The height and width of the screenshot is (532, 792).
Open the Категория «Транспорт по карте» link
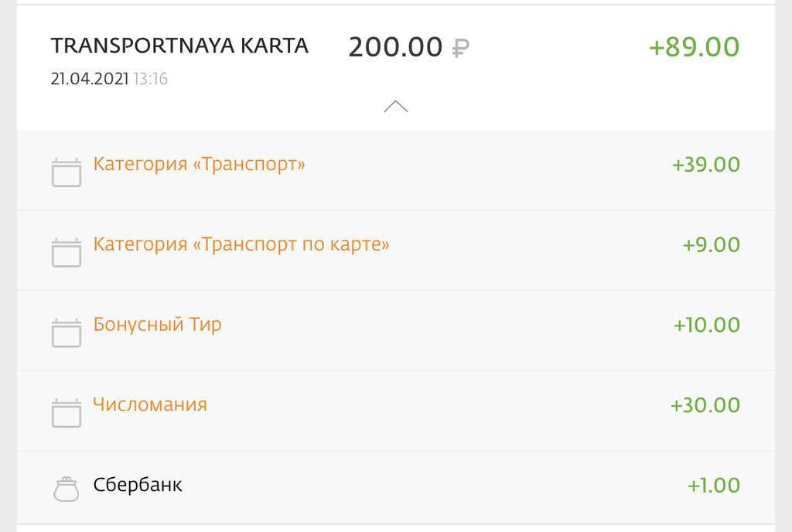tap(241, 244)
